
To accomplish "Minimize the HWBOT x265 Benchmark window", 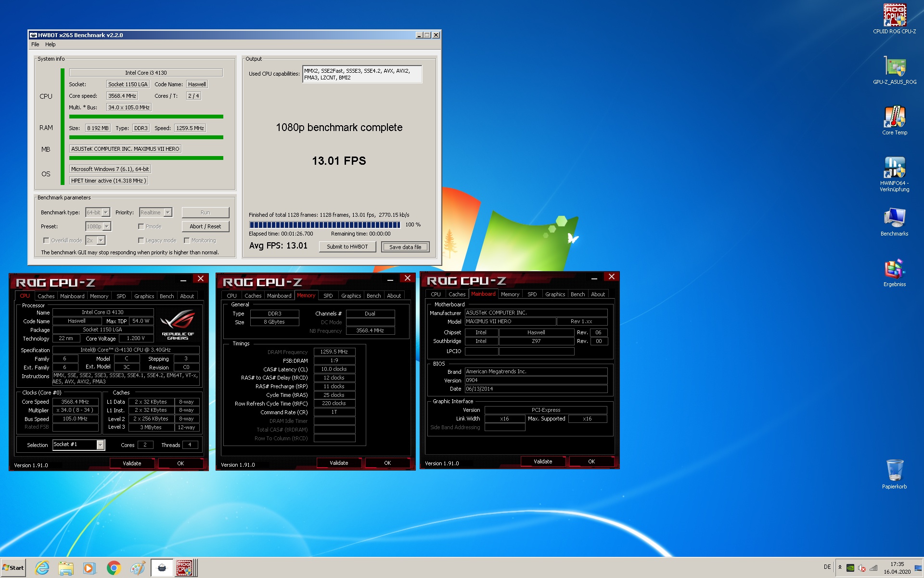I will [x=419, y=35].
